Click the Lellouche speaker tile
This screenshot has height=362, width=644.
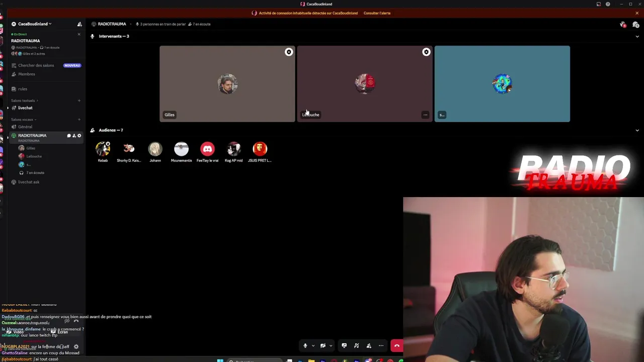(365, 84)
